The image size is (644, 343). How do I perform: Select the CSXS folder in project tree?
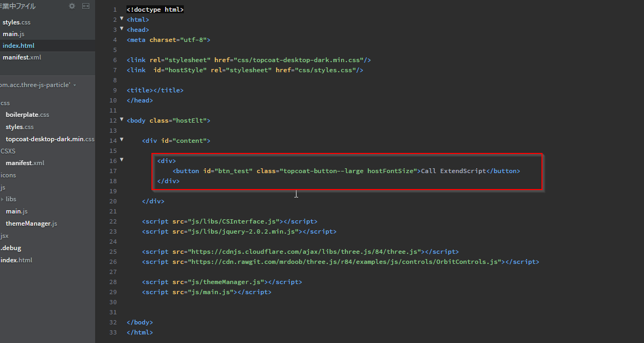pyautogui.click(x=8, y=151)
